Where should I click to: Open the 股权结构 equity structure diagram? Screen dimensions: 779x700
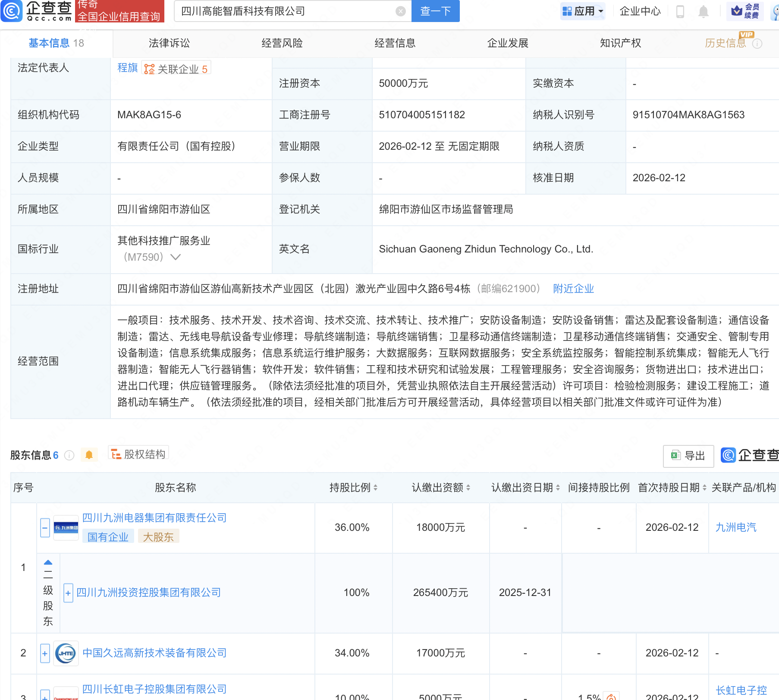coord(138,454)
